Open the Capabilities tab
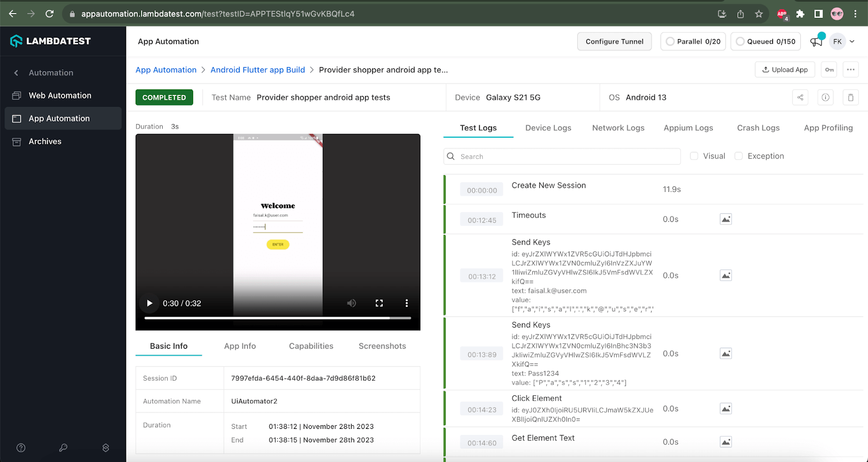The height and width of the screenshot is (462, 868). click(x=311, y=346)
